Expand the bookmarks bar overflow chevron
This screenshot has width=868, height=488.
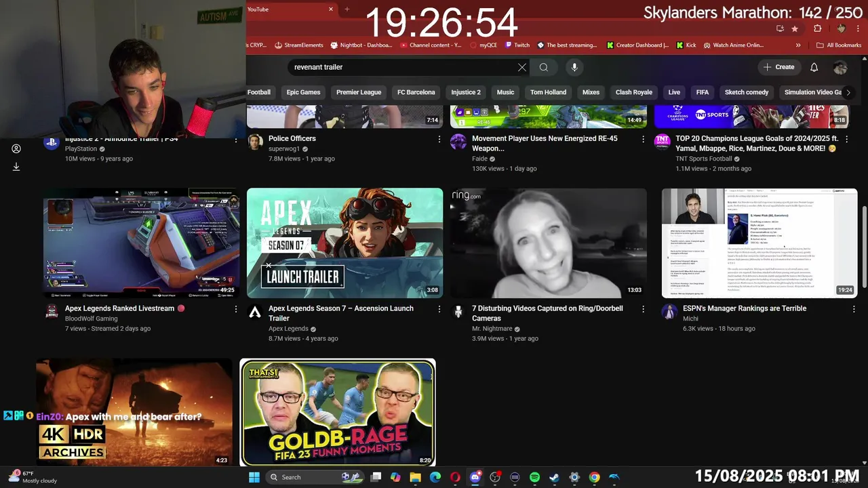pos(798,45)
